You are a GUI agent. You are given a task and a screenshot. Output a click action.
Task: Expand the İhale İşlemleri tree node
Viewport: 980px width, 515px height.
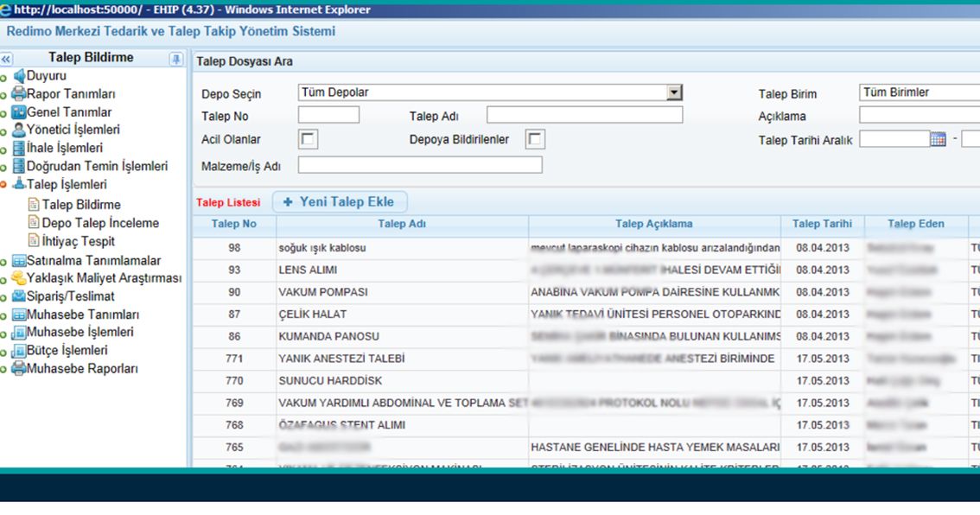pos(3,149)
